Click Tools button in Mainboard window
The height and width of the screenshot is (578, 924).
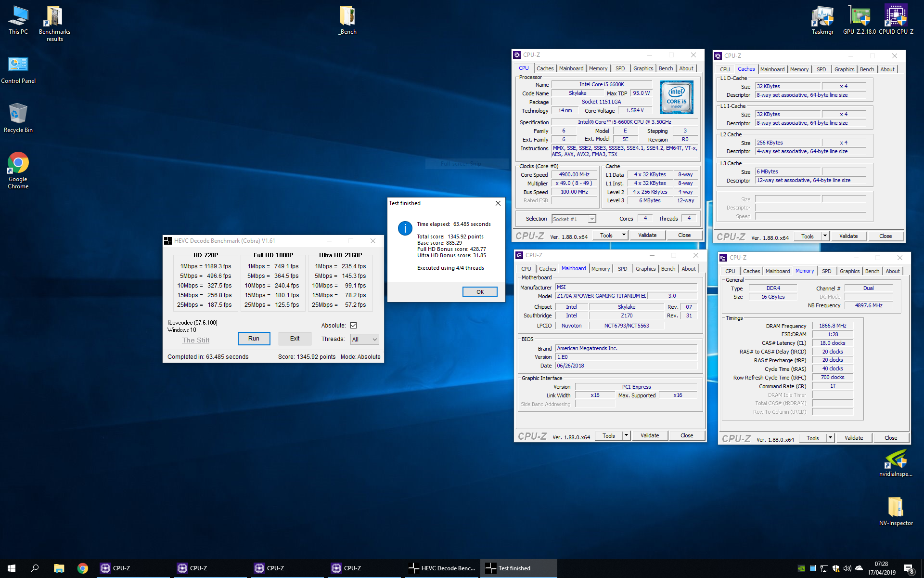608,435
